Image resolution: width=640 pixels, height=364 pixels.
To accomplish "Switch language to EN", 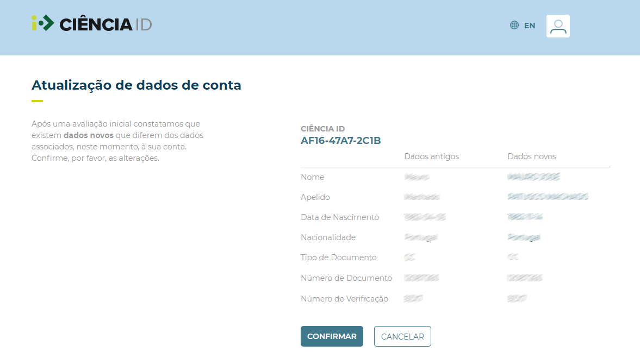I will click(x=530, y=26).
